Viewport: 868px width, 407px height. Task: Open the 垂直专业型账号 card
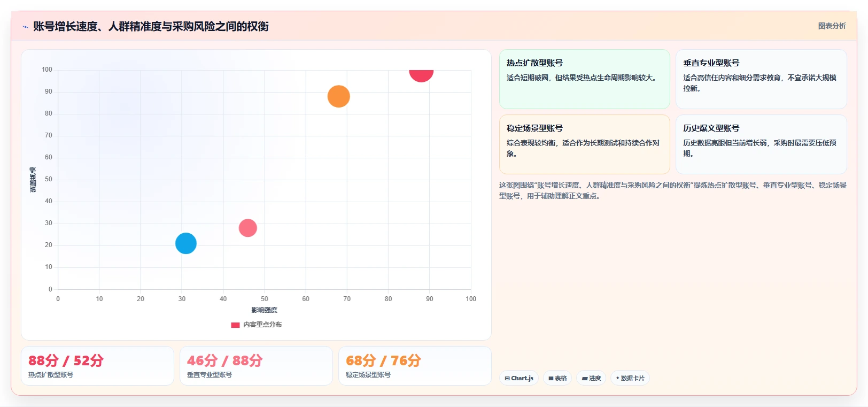(761, 79)
